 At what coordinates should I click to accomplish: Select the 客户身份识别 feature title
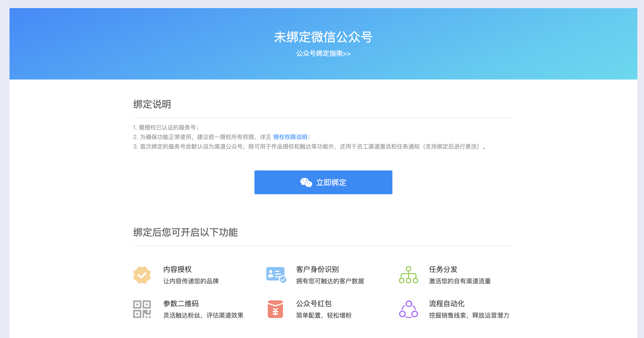[x=317, y=269]
